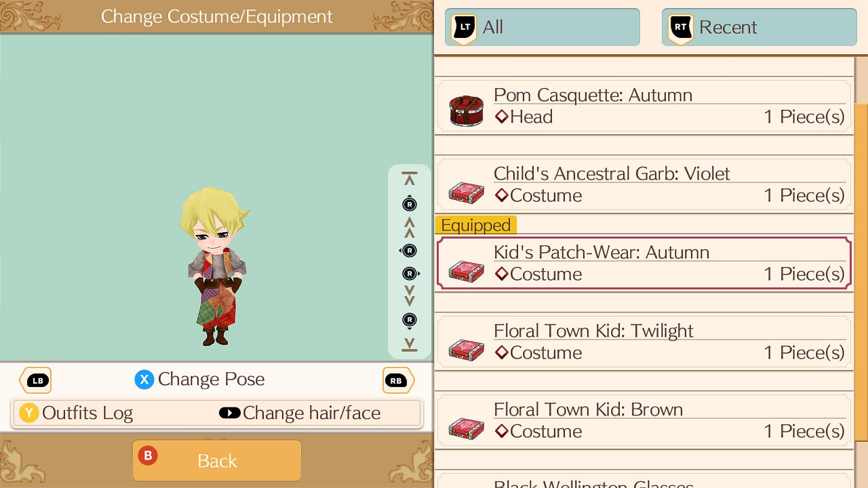This screenshot has width=868, height=488.
Task: Select equipped Kid's Patch-Wear: Autumn costume
Action: tap(644, 263)
